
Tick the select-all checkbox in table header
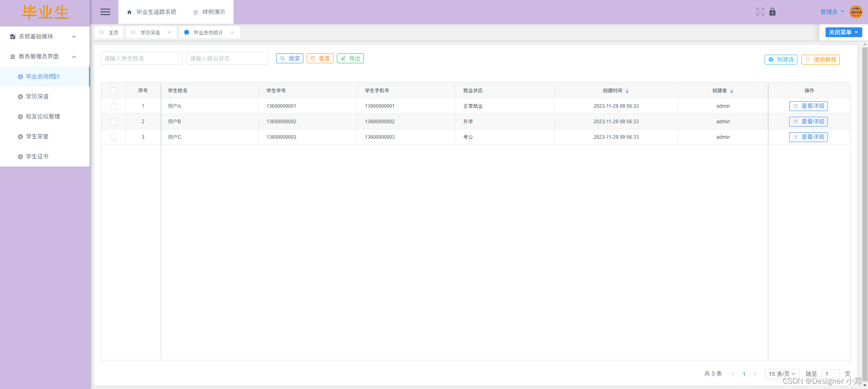(x=114, y=91)
